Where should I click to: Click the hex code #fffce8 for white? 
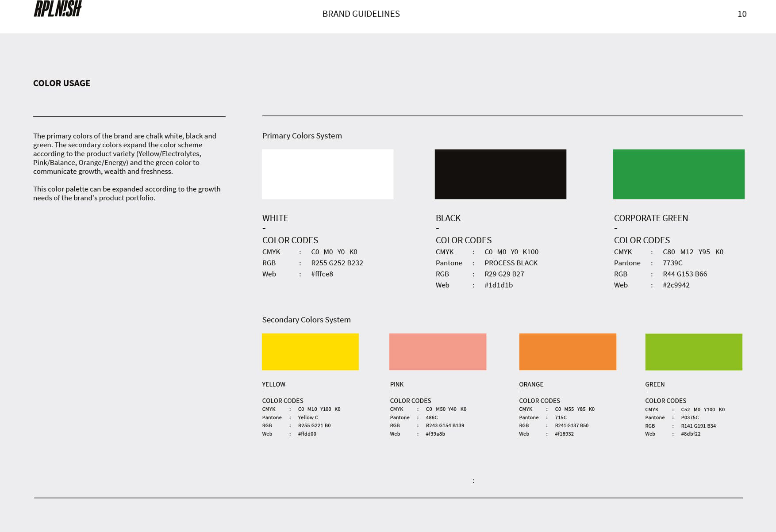point(321,274)
